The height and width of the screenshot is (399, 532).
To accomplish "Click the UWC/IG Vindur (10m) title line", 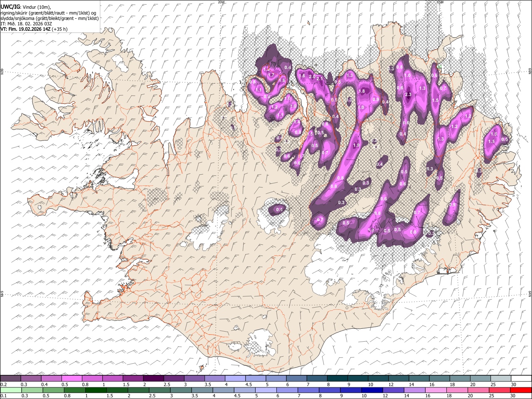I will point(26,7).
